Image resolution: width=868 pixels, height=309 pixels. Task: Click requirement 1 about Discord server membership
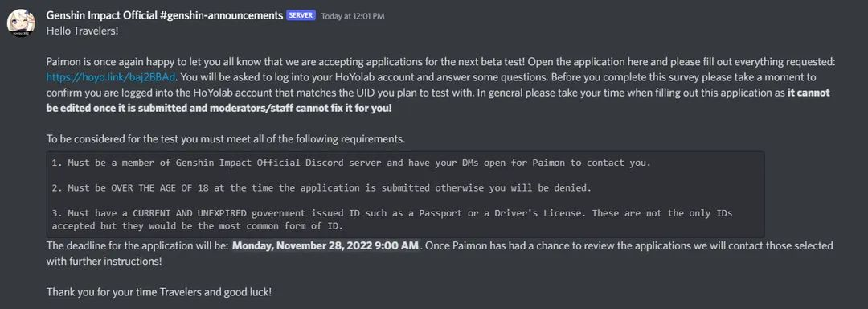pyautogui.click(x=352, y=163)
